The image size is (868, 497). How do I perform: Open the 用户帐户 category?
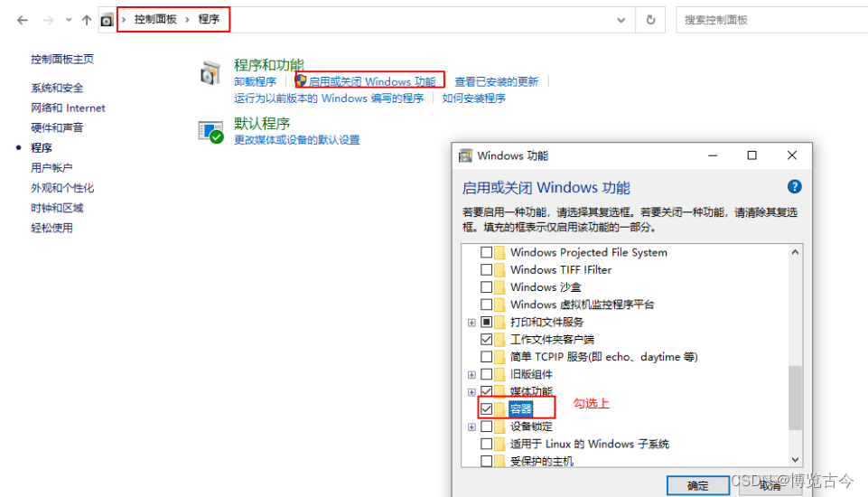51,168
